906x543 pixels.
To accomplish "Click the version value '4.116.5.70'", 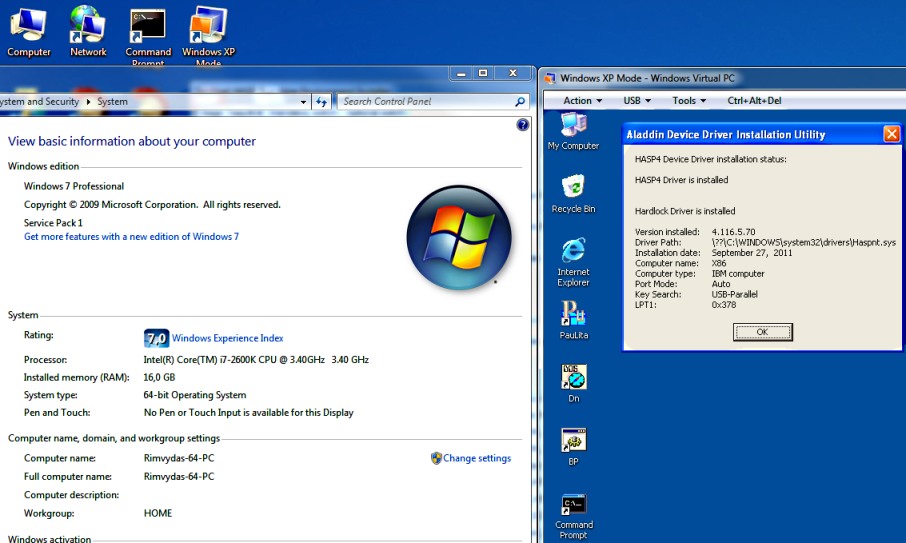I will tap(733, 232).
